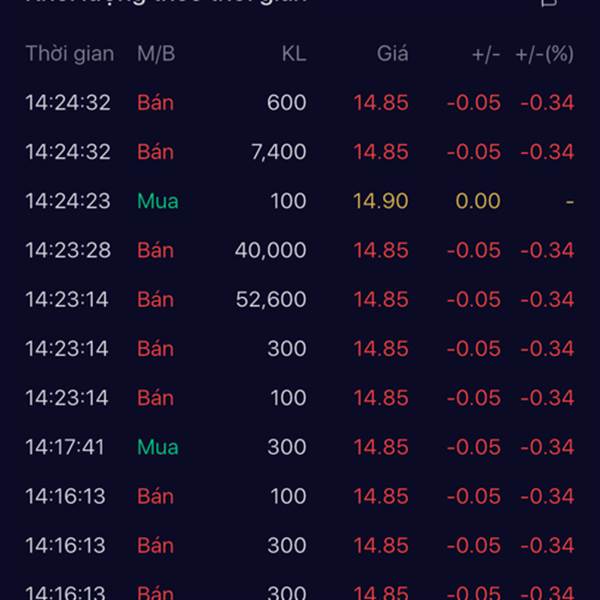Click the +/- column header
Screen dimensions: 600x600
pos(485,54)
